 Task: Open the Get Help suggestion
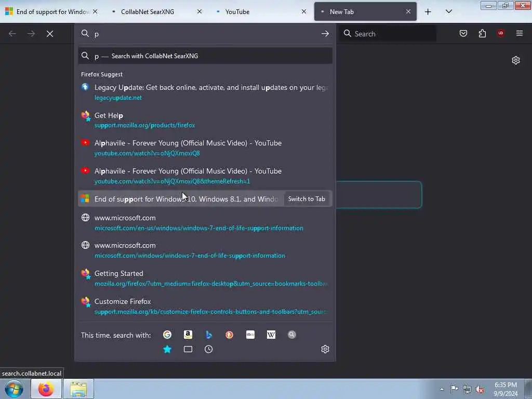pos(205,120)
